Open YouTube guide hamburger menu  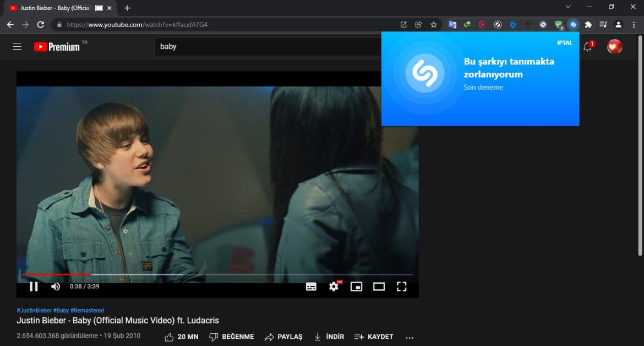[x=17, y=46]
